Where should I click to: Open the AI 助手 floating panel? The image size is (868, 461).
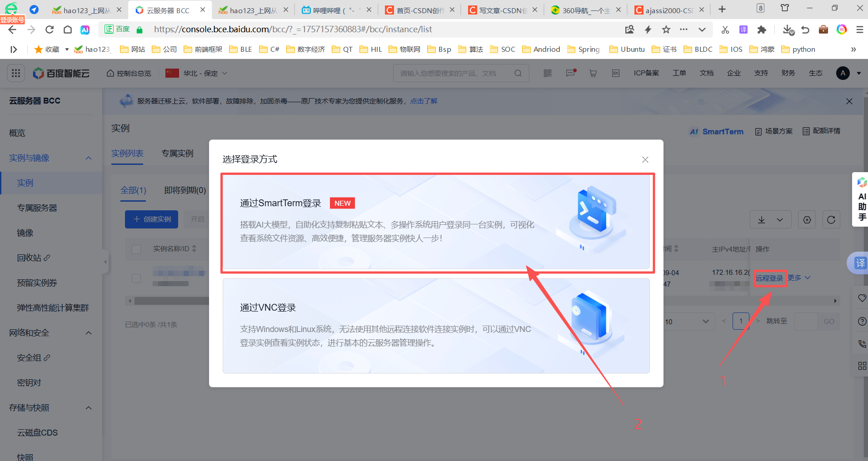(861, 200)
